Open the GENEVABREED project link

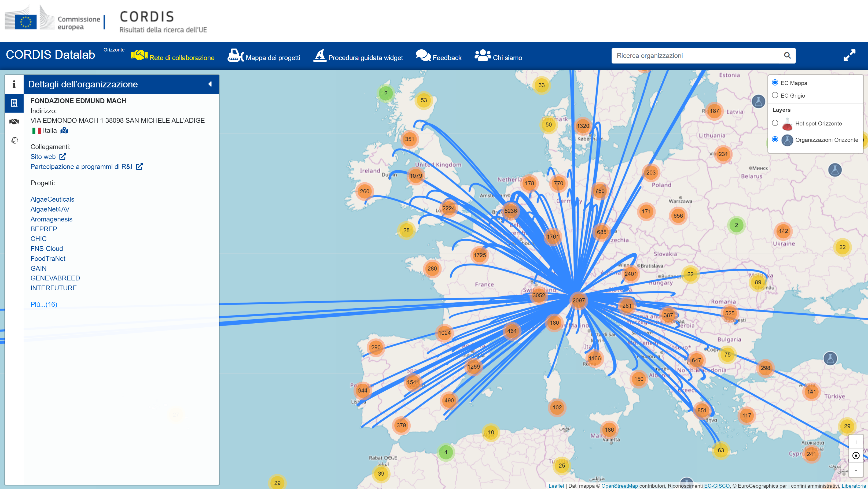point(55,278)
